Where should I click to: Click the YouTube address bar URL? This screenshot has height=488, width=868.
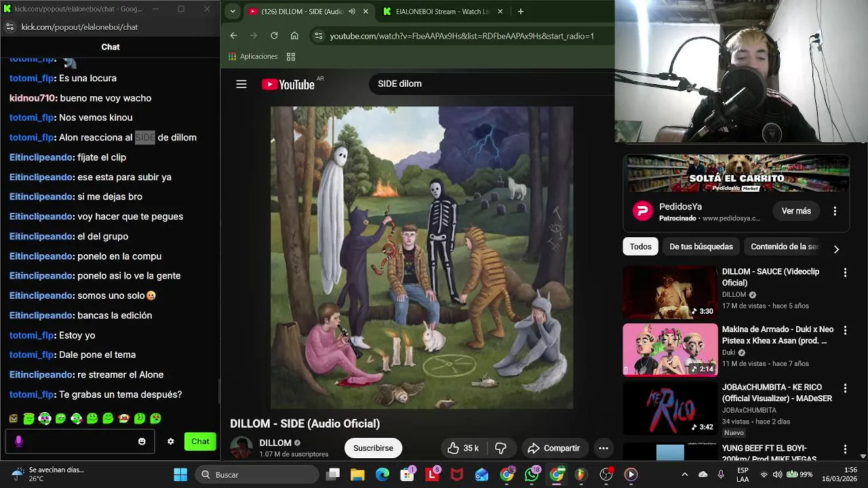click(x=462, y=36)
